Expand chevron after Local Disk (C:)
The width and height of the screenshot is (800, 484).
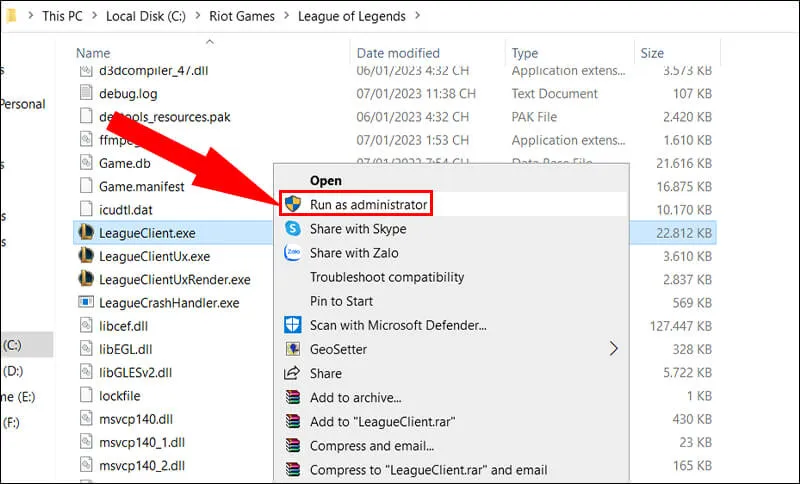[x=197, y=16]
